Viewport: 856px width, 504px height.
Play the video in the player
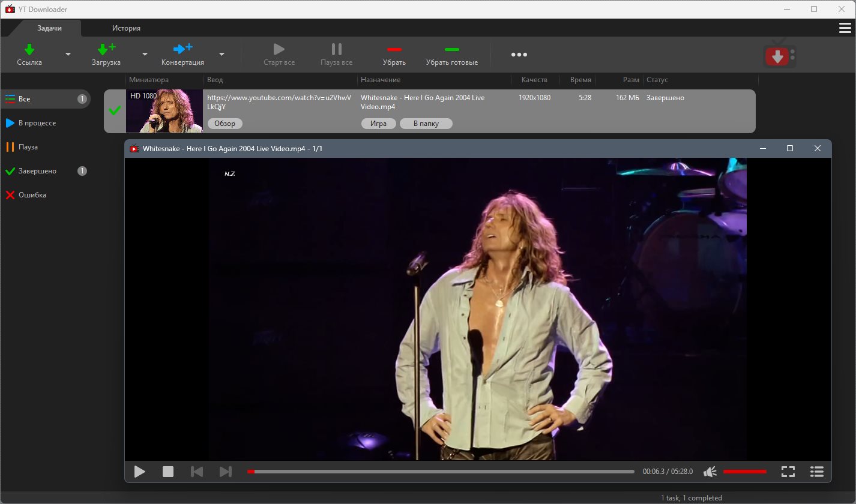click(140, 472)
